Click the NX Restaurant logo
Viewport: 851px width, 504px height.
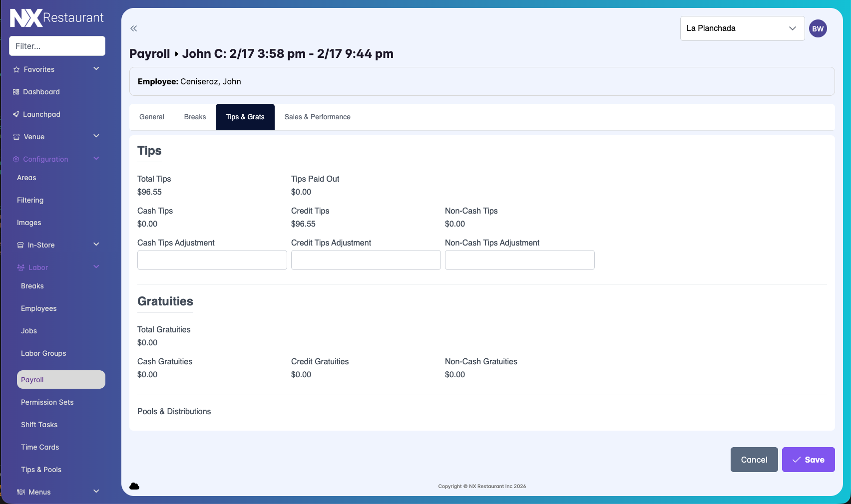[x=57, y=18]
